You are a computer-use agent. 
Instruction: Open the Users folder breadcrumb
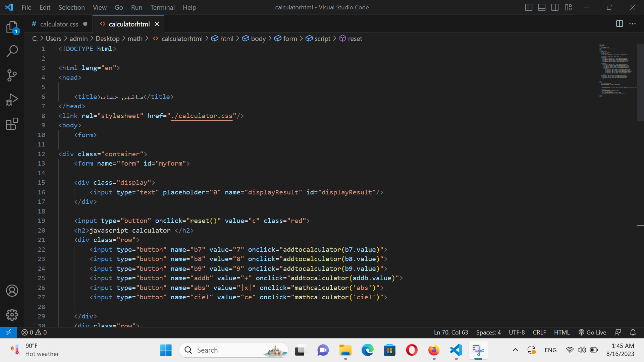tap(53, 39)
